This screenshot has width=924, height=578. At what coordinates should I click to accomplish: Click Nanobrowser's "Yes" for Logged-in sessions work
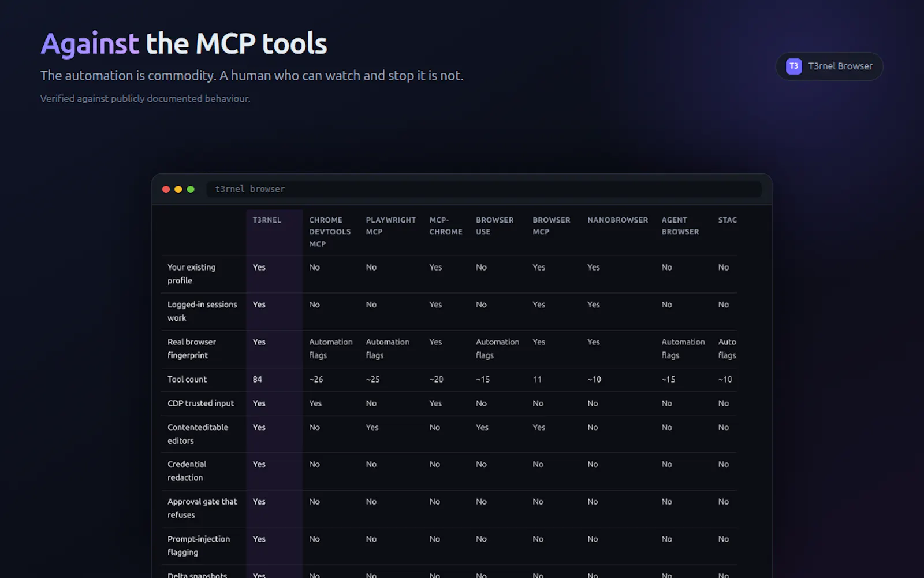click(x=594, y=305)
